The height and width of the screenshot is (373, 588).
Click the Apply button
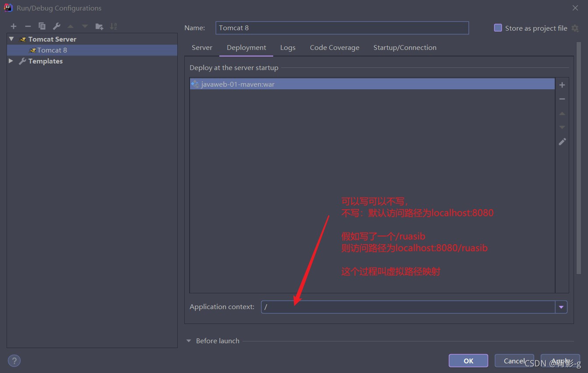(x=560, y=361)
